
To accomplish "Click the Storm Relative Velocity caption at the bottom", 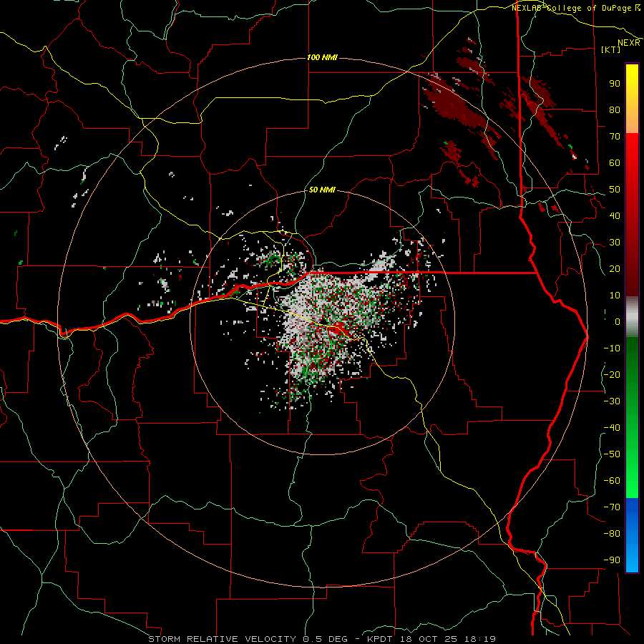I will click(322, 639).
